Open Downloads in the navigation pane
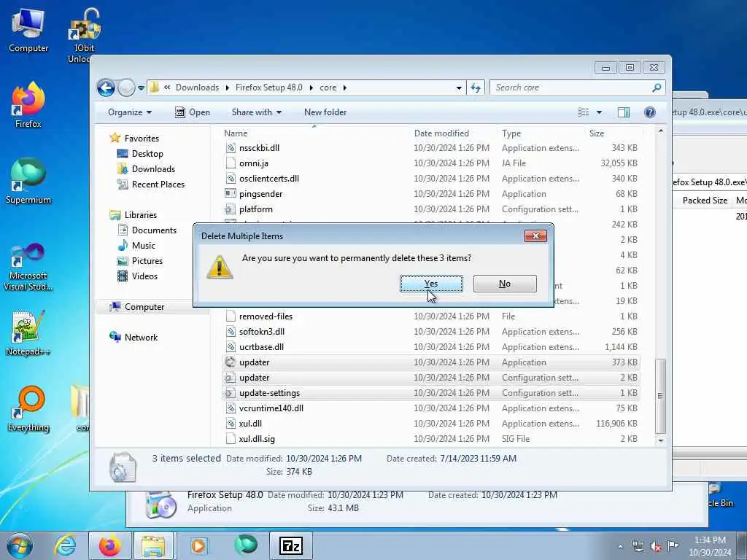The image size is (747, 560). (153, 169)
